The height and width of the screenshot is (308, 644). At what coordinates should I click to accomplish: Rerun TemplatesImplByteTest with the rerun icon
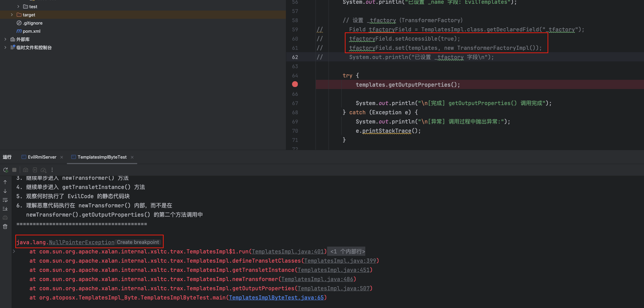coord(5,170)
